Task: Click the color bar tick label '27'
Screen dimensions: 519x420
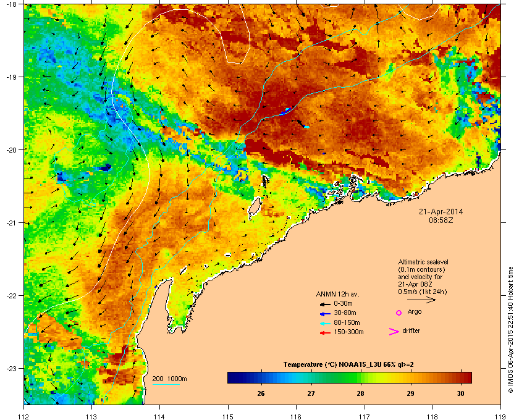Action: (x=311, y=393)
